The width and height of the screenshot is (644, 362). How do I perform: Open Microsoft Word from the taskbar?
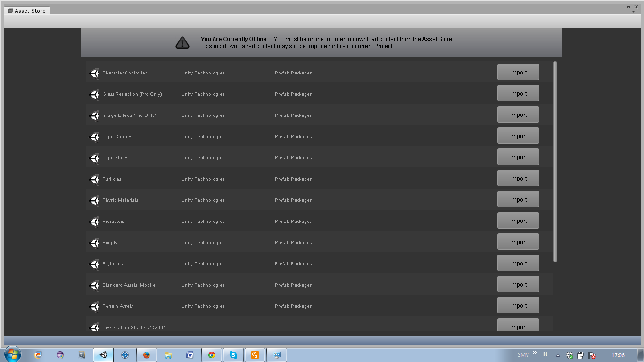point(190,355)
